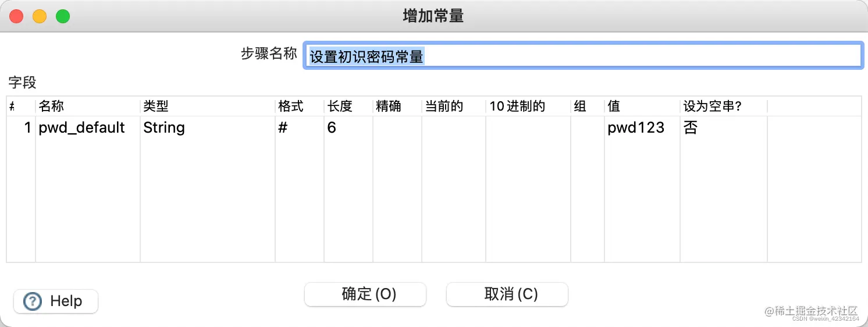Click the 类型 column header
Image resolution: width=868 pixels, height=327 pixels.
point(208,106)
